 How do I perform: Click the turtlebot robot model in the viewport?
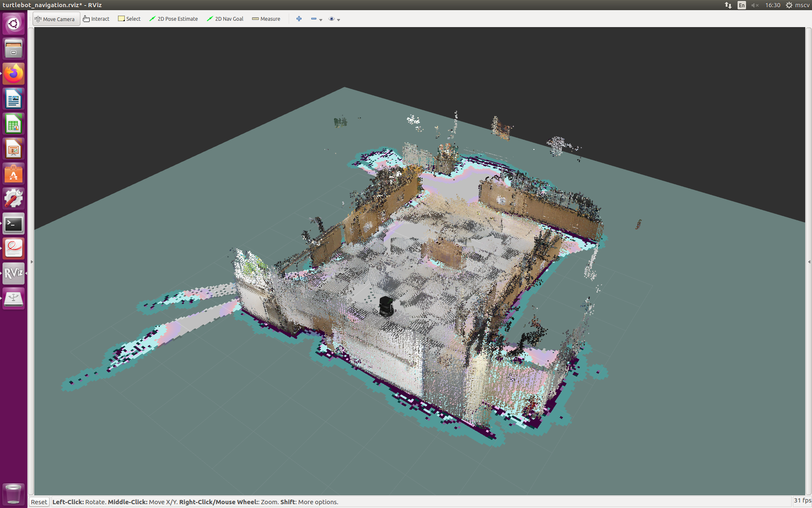click(386, 306)
